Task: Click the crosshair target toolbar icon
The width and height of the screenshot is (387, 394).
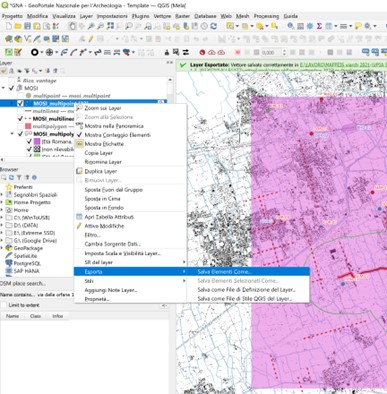Action: (49, 52)
